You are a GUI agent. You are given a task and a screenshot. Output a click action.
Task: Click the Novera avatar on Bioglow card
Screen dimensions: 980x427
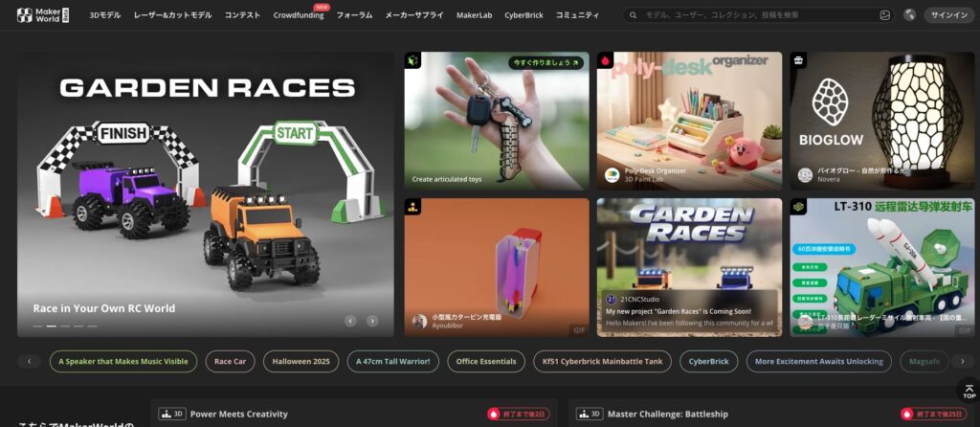806,175
